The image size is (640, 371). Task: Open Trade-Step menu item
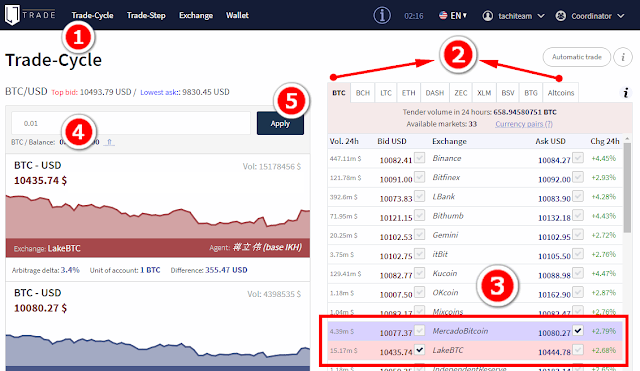pos(146,16)
